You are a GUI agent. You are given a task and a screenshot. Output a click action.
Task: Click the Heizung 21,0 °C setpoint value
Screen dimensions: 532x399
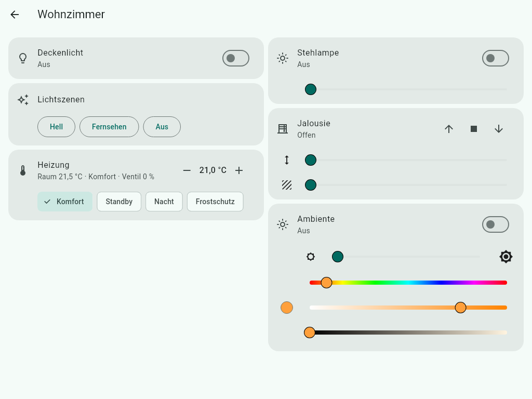point(212,170)
